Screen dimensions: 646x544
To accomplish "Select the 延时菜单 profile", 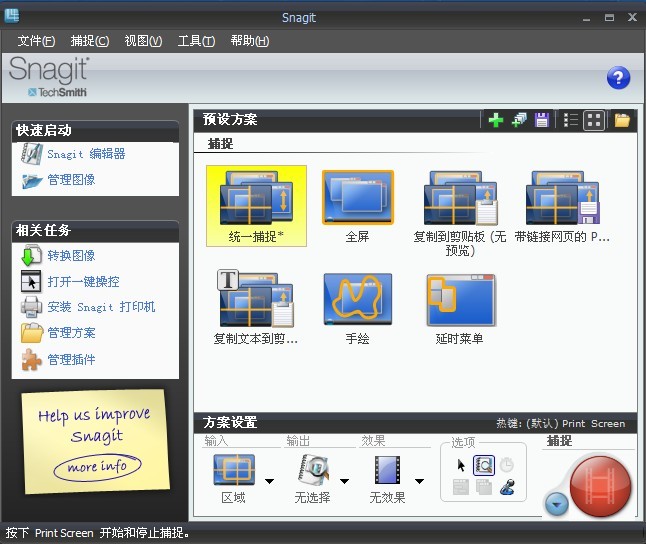I will pyautogui.click(x=460, y=307).
